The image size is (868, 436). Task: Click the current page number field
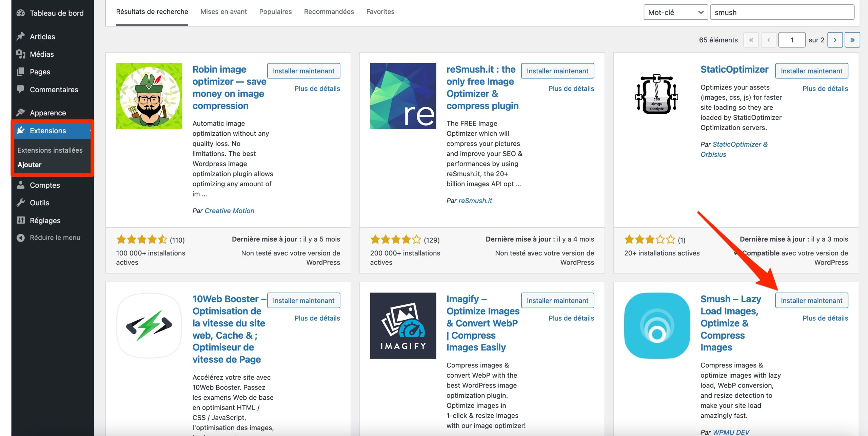(792, 40)
